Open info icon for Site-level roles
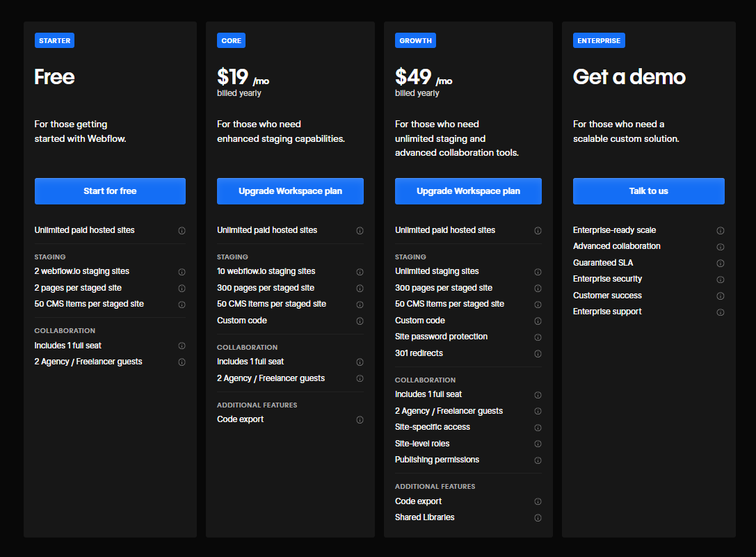The image size is (756, 557). tap(538, 444)
